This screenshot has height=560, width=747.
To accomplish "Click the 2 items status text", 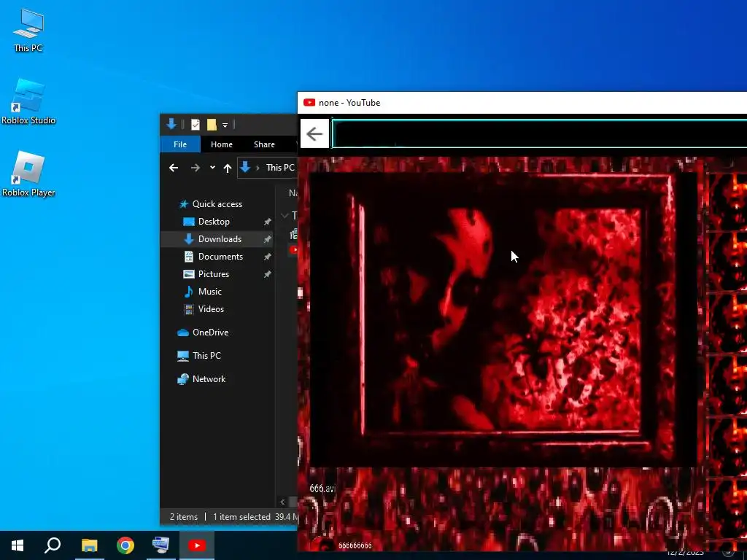I will click(x=183, y=517).
